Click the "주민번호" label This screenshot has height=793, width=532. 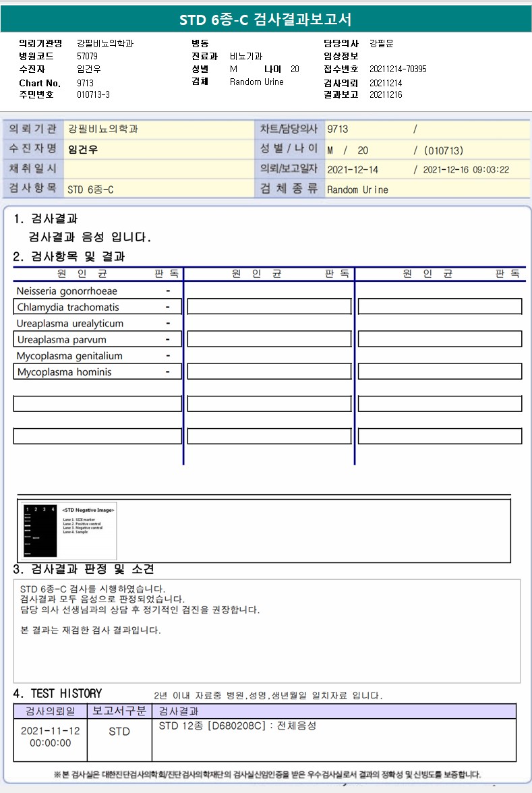(36, 94)
